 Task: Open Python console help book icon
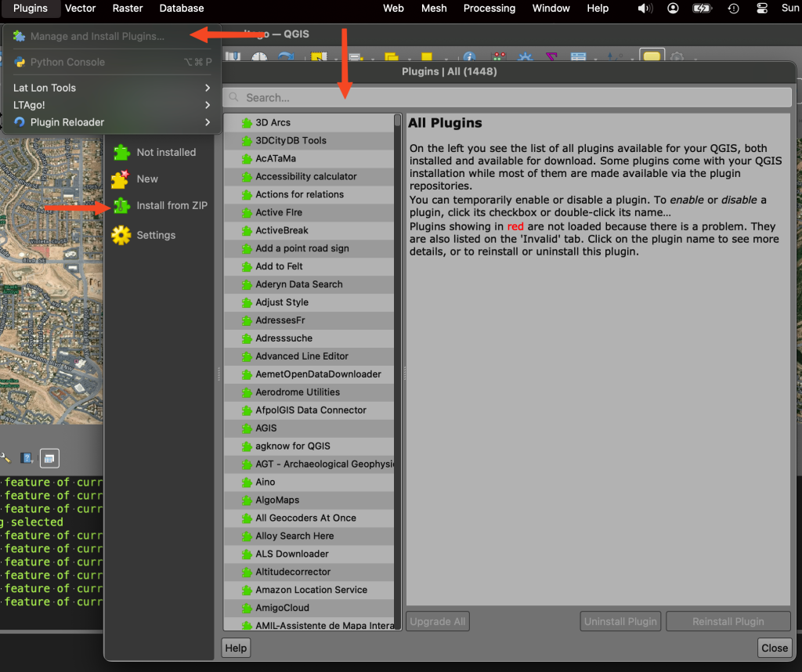[x=27, y=458]
